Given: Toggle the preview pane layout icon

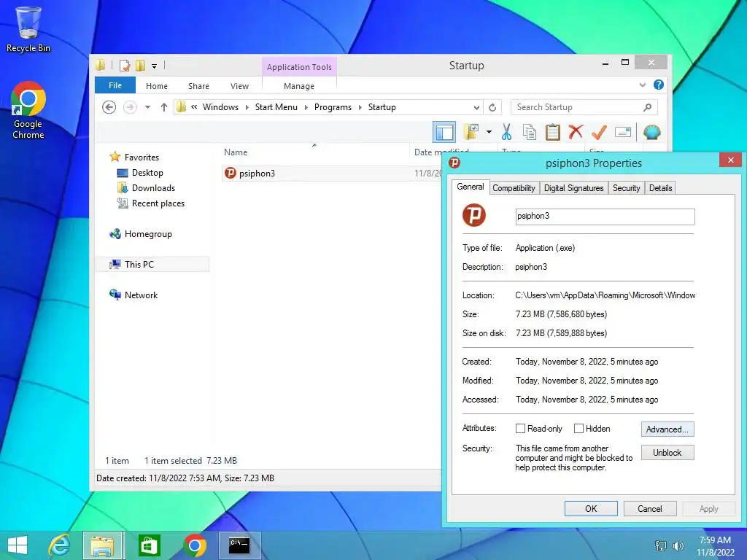Looking at the screenshot, I should point(444,132).
